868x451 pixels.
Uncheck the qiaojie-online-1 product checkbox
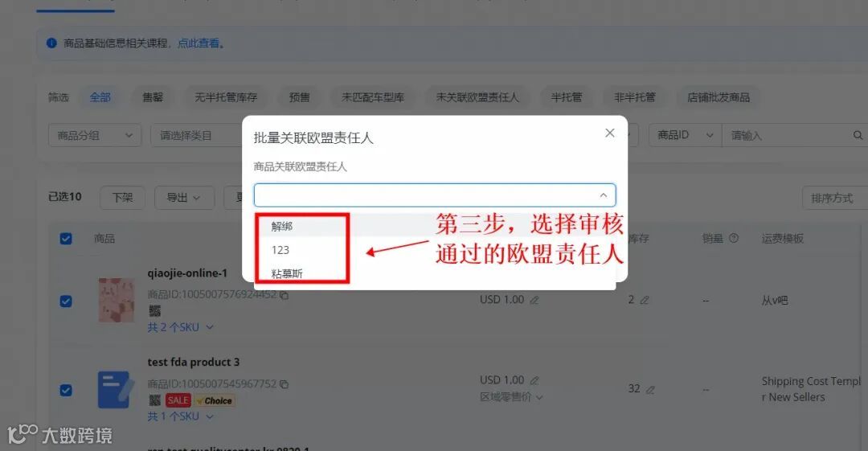pyautogui.click(x=65, y=301)
